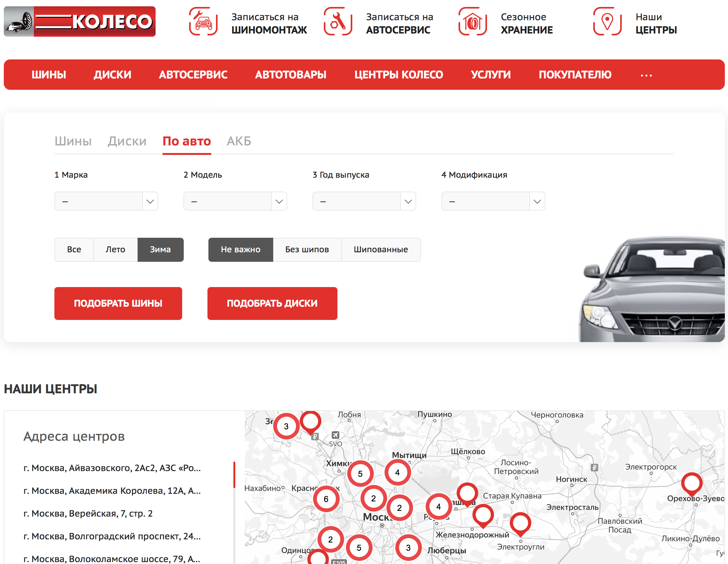Open the АВТОТОВАРЫ menu item
This screenshot has width=728, height=564.
[x=290, y=75]
